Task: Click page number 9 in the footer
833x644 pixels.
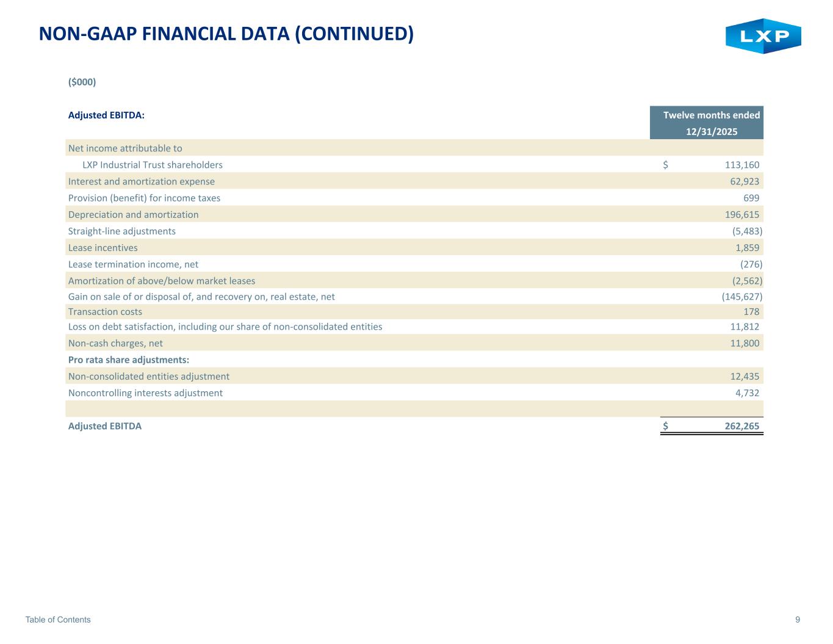Action: pyautogui.click(x=798, y=620)
